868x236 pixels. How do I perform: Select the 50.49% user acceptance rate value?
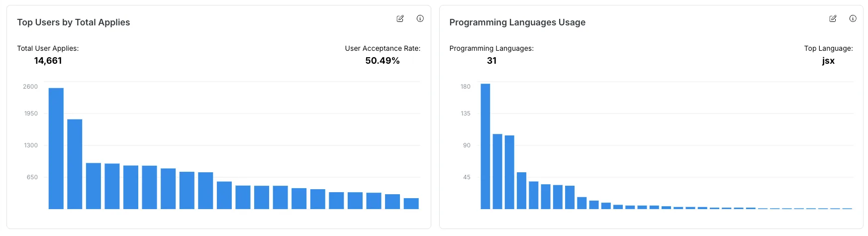383,61
